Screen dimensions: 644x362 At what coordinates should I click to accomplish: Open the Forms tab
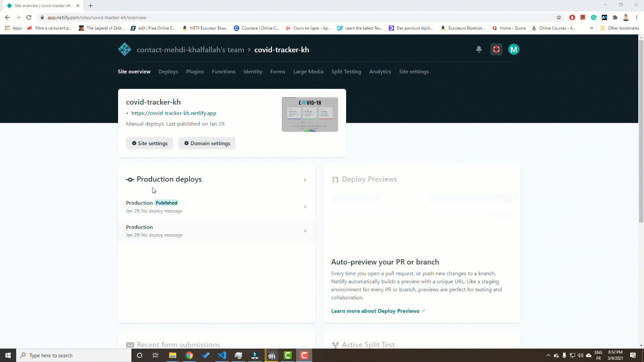coord(278,72)
